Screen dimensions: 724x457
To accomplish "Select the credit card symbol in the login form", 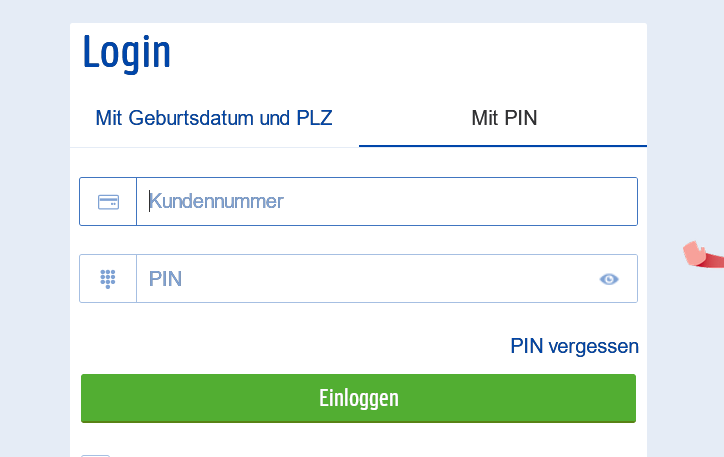I will (108, 201).
